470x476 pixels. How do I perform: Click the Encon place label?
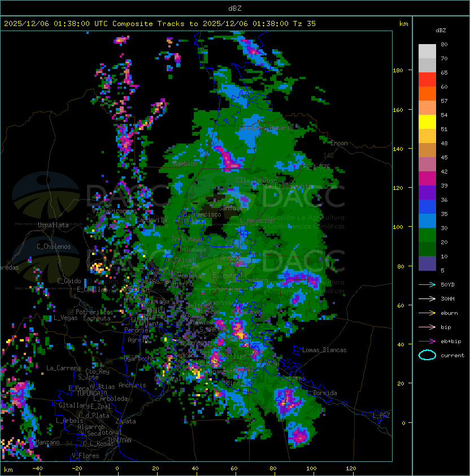(339, 143)
